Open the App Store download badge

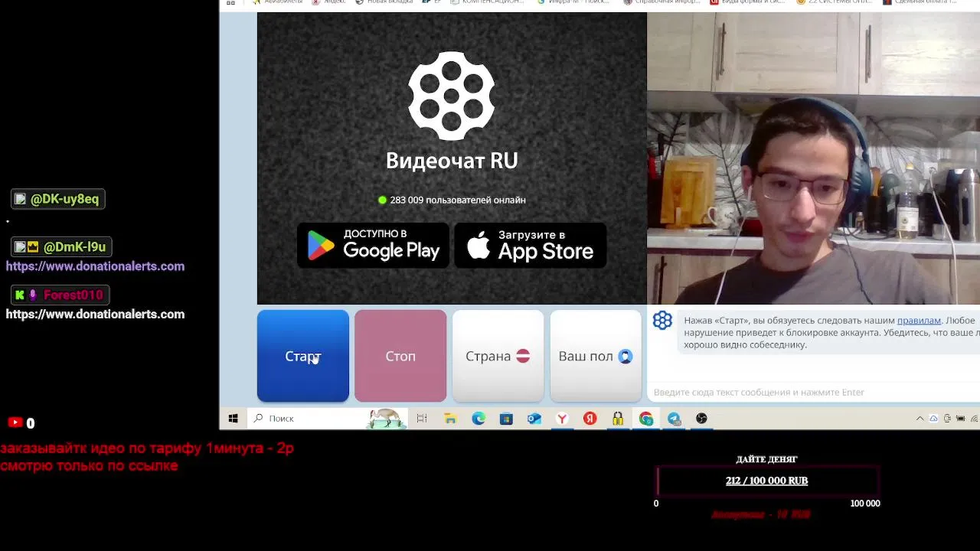pyautogui.click(x=531, y=246)
